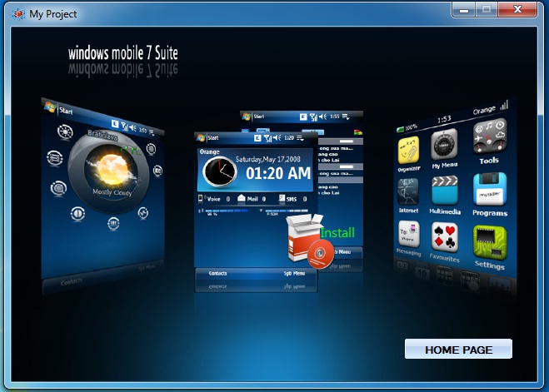Click the Mail 0 envelope indicator
The width and height of the screenshot is (549, 392).
(252, 199)
